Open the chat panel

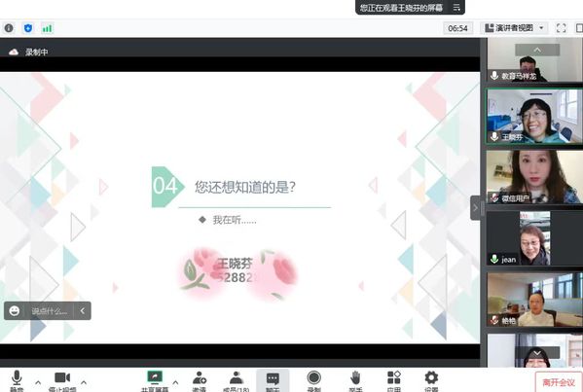273,380
